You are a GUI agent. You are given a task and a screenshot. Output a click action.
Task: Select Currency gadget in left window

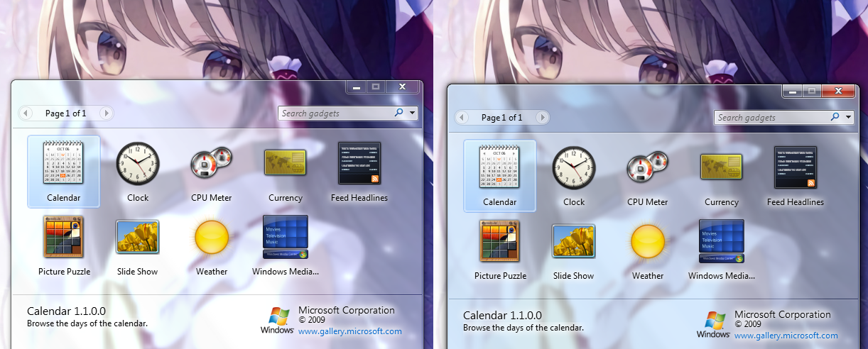pyautogui.click(x=286, y=172)
